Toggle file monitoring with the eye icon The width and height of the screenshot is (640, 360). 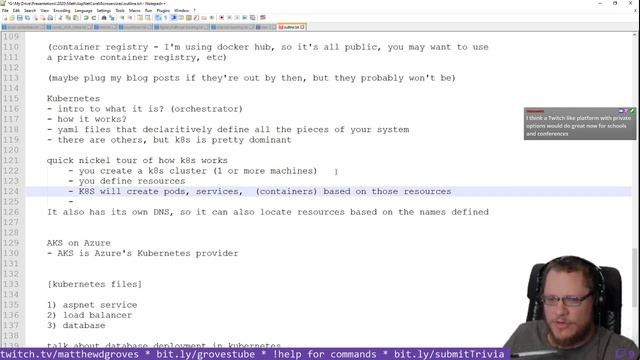211,18
